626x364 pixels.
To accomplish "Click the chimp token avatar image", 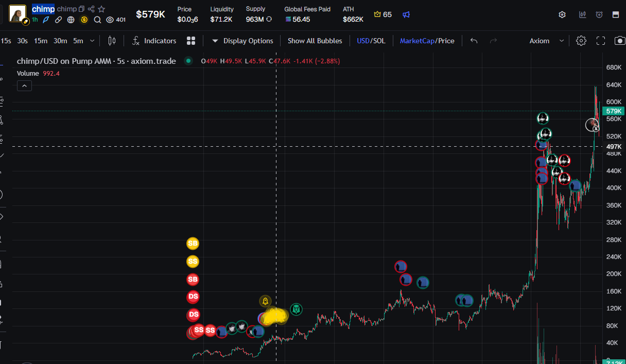I will (x=18, y=14).
